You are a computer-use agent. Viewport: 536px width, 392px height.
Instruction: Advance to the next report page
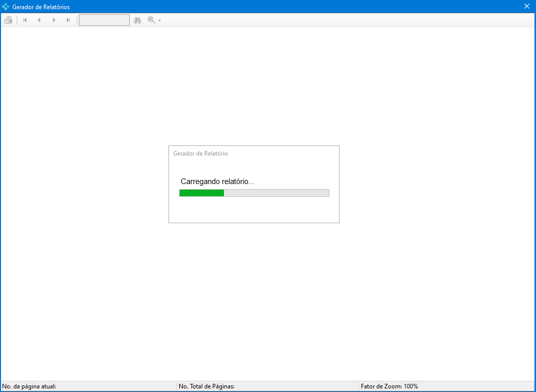(x=54, y=20)
